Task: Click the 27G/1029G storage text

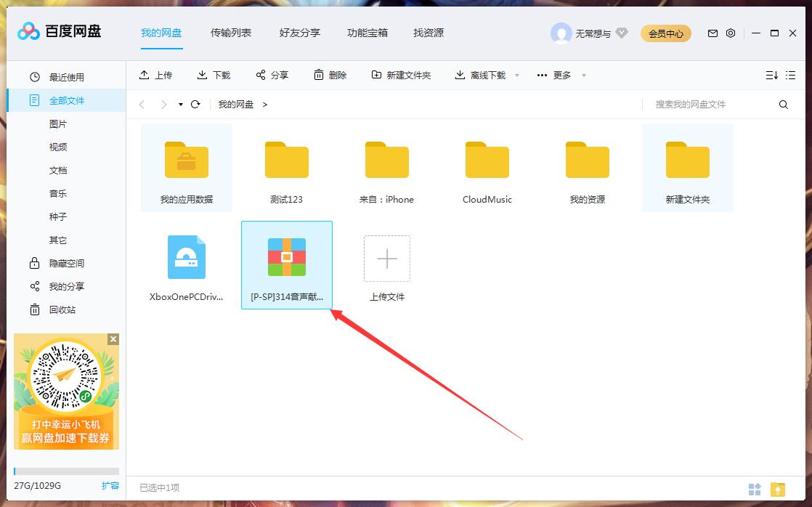Action: pyautogui.click(x=37, y=486)
